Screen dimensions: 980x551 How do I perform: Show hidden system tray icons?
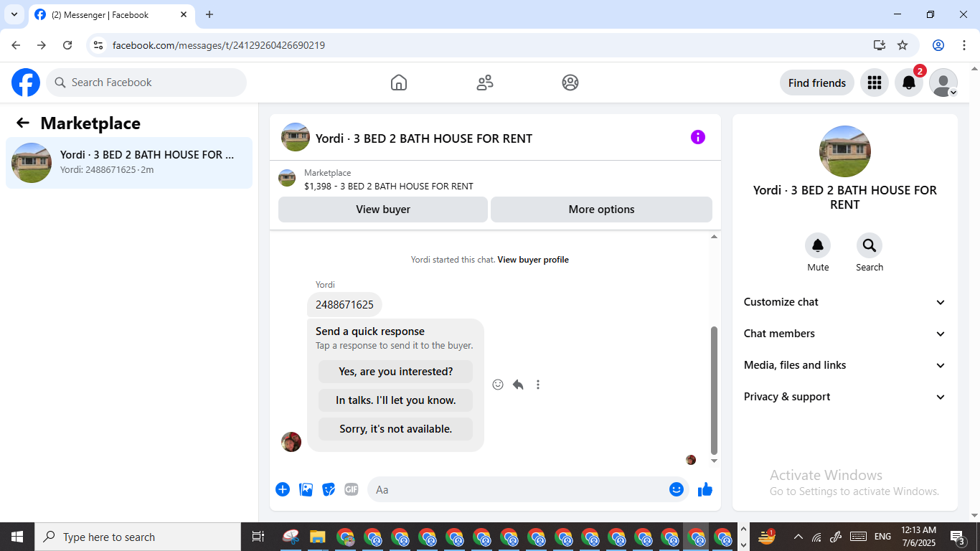click(x=798, y=537)
